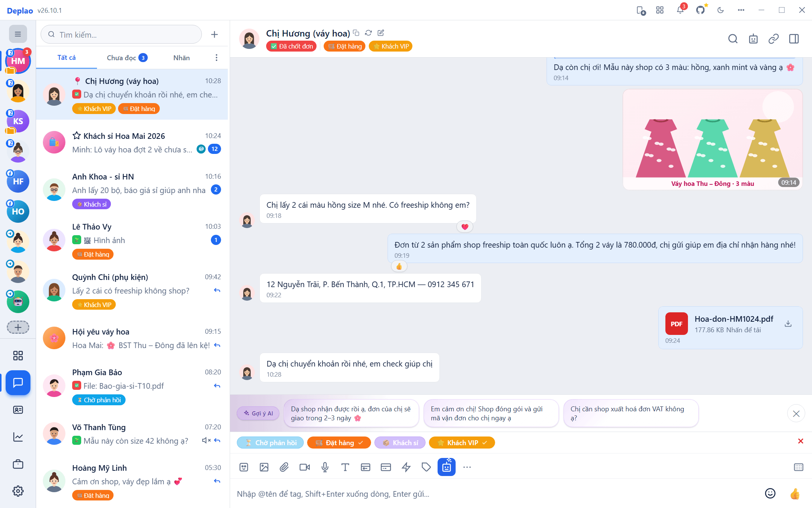Switch to the KS account avatar

(18, 121)
